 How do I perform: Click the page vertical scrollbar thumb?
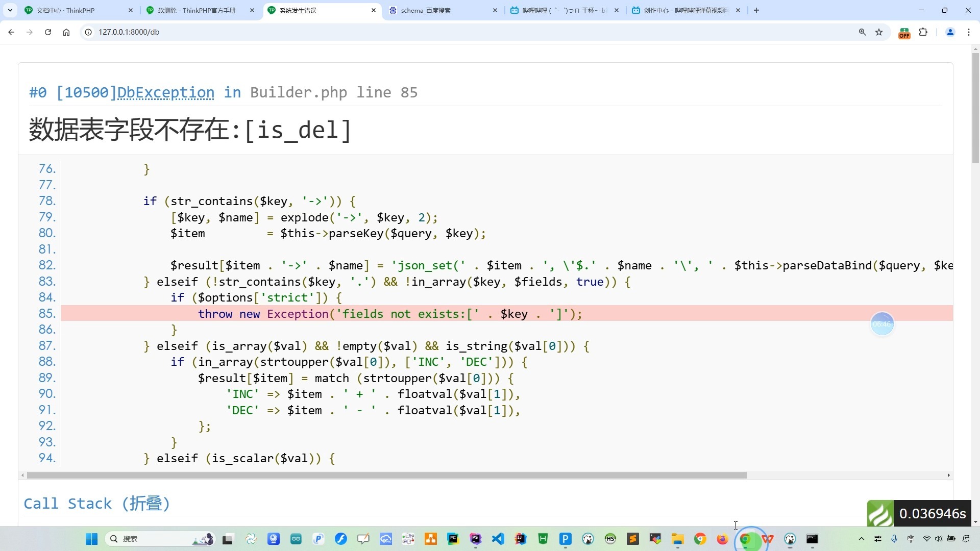(x=975, y=108)
